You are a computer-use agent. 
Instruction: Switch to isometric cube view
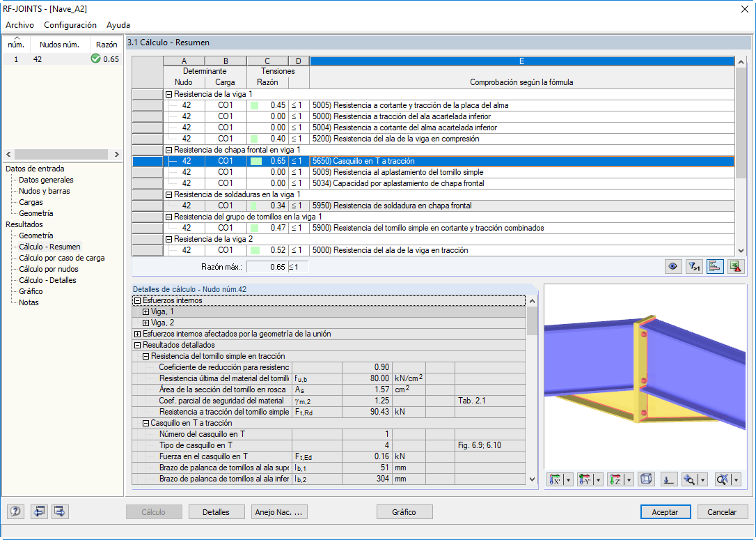pos(646,479)
